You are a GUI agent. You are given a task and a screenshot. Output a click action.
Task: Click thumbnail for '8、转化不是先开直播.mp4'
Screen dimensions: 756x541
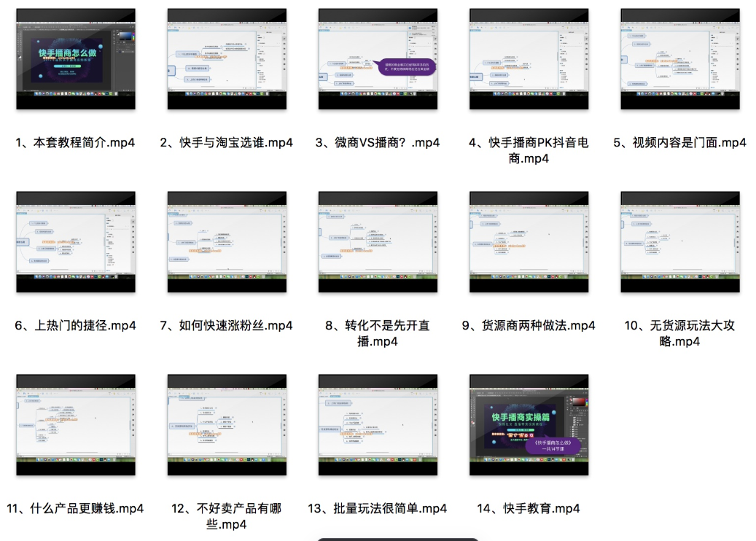(378, 242)
